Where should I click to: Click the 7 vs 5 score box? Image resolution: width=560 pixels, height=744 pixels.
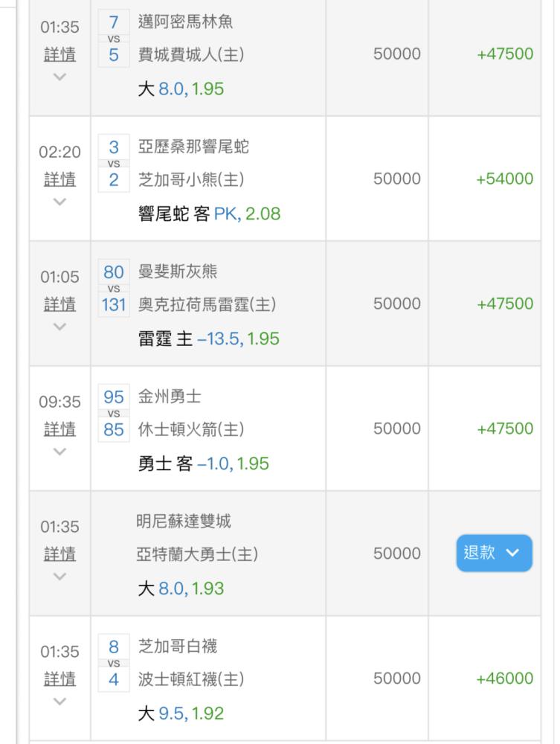(114, 39)
